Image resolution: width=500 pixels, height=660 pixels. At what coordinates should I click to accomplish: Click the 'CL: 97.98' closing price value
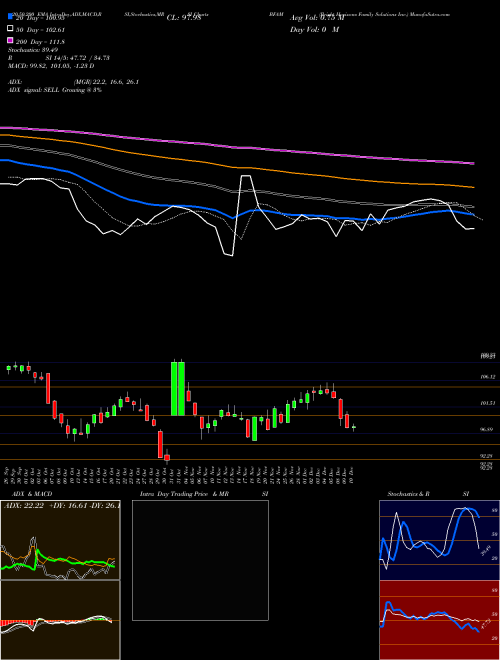click(184, 18)
